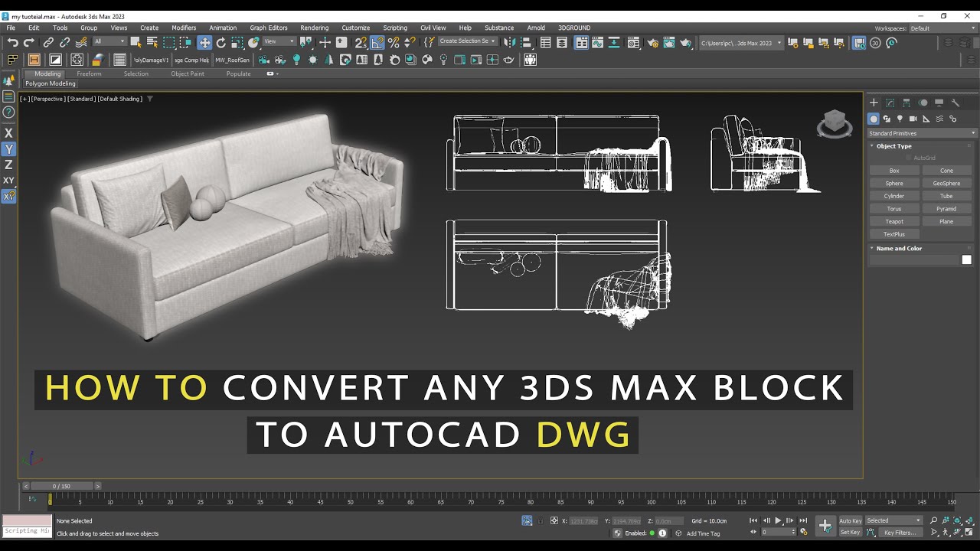
Task: Select the Select and Move tool
Action: coord(205,43)
